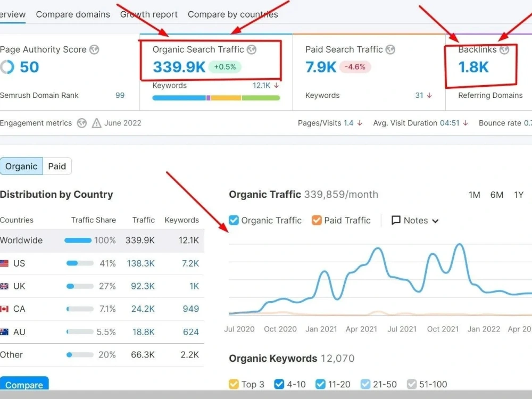532x399 pixels.
Task: Open the Compare domains tab
Action: pyautogui.click(x=73, y=14)
